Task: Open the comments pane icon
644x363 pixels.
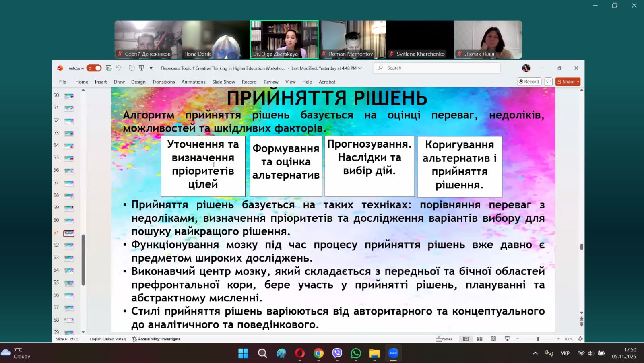Action: tap(548, 82)
